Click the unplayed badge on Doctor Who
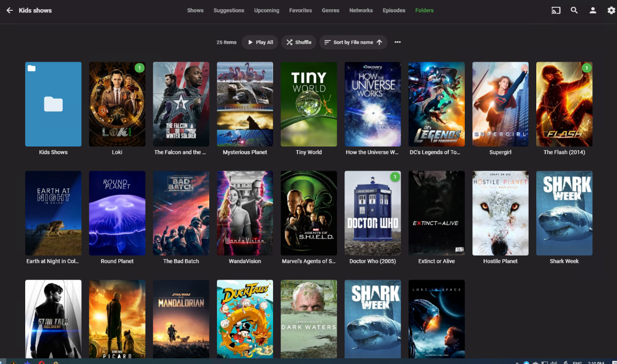617x364 pixels. pos(395,177)
